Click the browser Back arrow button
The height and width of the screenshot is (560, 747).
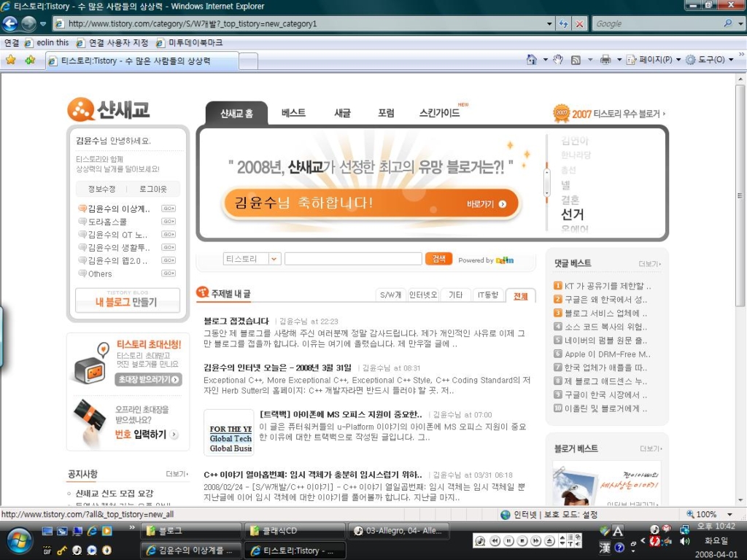point(10,23)
